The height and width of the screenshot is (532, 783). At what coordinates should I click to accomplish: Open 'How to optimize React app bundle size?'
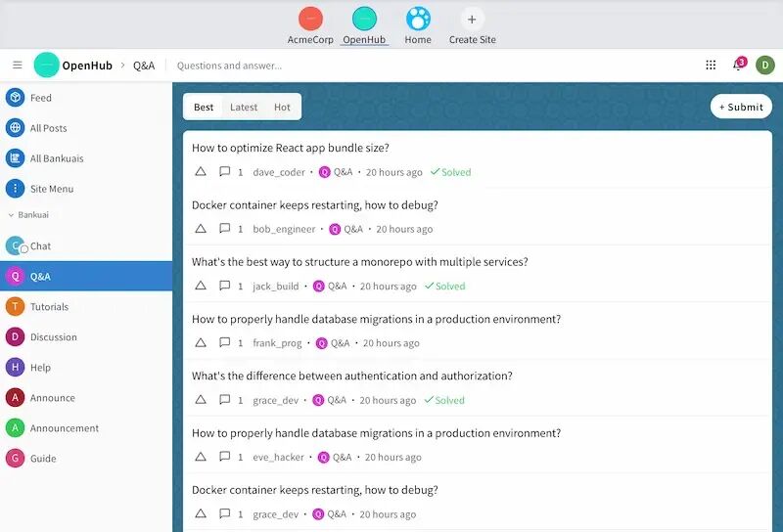point(290,148)
